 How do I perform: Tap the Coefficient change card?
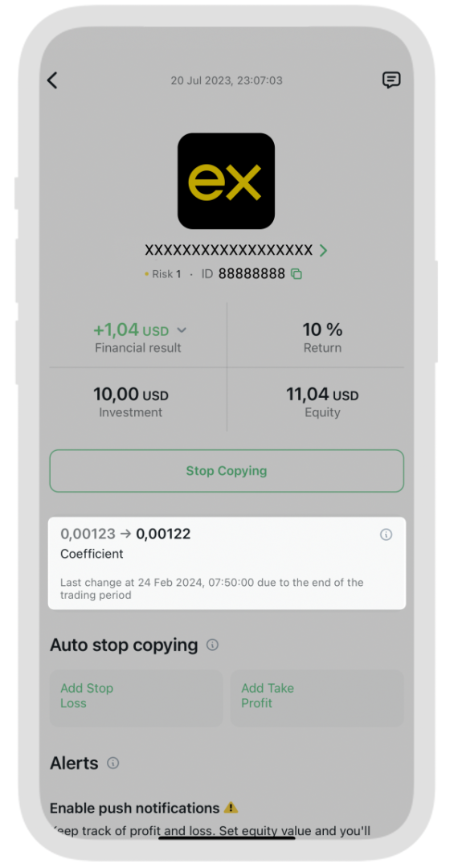pyautogui.click(x=227, y=563)
